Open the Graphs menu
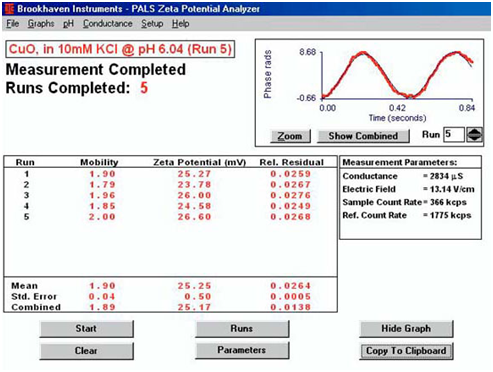493x372 pixels. (x=41, y=24)
